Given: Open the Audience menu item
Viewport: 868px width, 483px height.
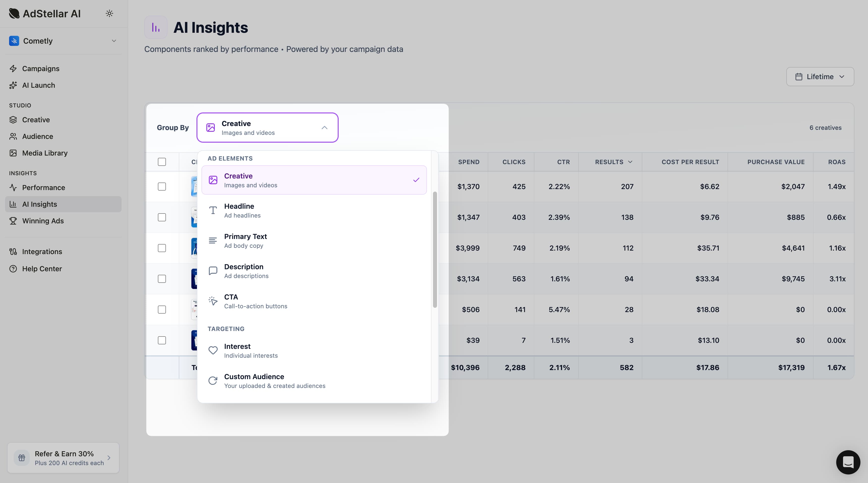Looking at the screenshot, I should (37, 136).
